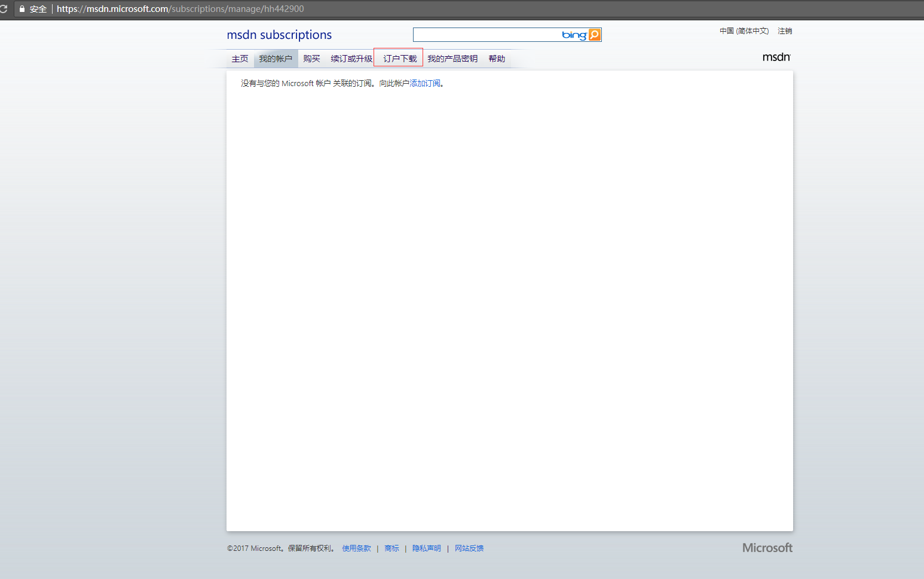This screenshot has width=924, height=579.
Task: Click the browser address bar URL
Action: click(180, 9)
